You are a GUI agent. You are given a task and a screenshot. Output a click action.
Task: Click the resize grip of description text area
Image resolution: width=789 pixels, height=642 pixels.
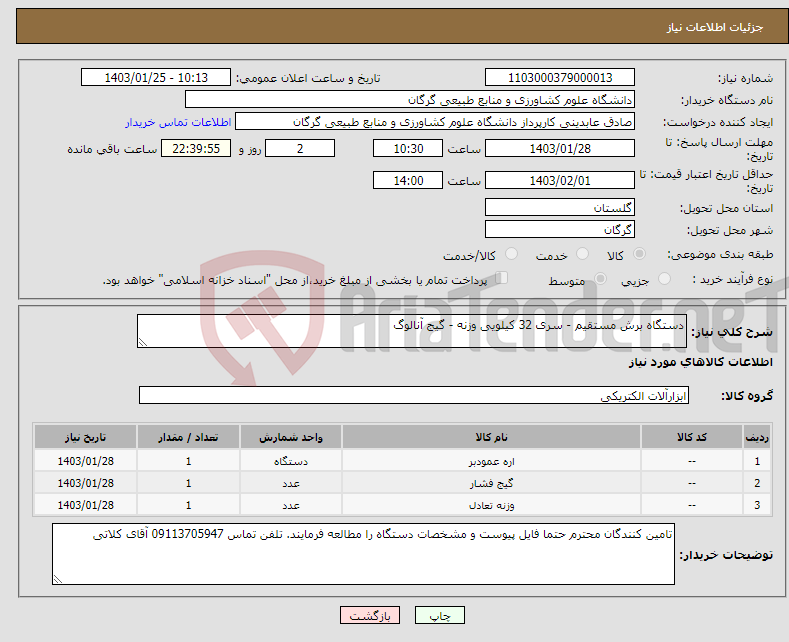(x=143, y=342)
